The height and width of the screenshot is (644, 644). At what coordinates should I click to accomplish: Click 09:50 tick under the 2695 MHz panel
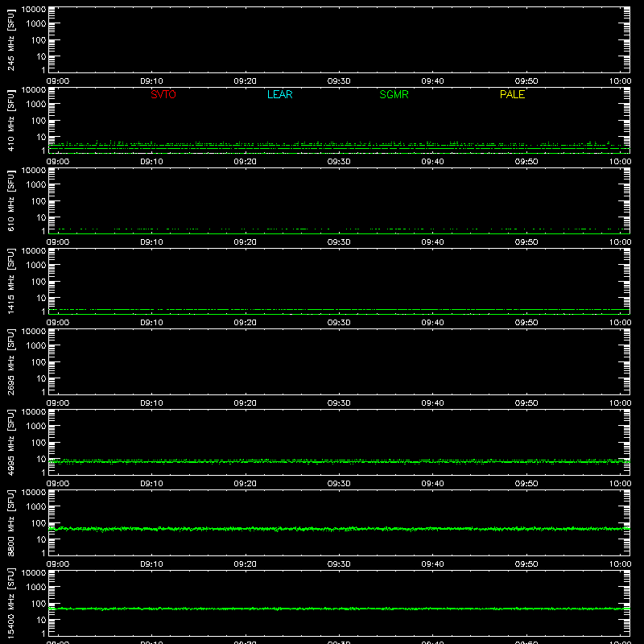click(x=526, y=403)
